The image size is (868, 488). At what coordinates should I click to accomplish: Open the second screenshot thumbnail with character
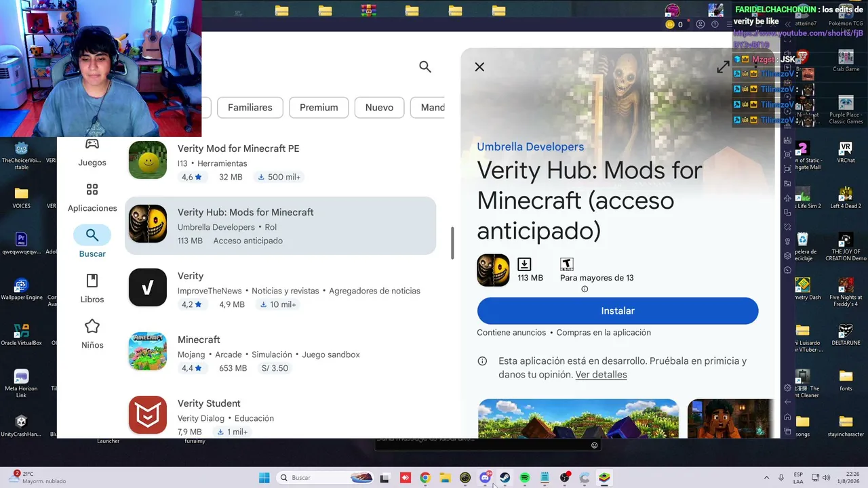(730, 419)
